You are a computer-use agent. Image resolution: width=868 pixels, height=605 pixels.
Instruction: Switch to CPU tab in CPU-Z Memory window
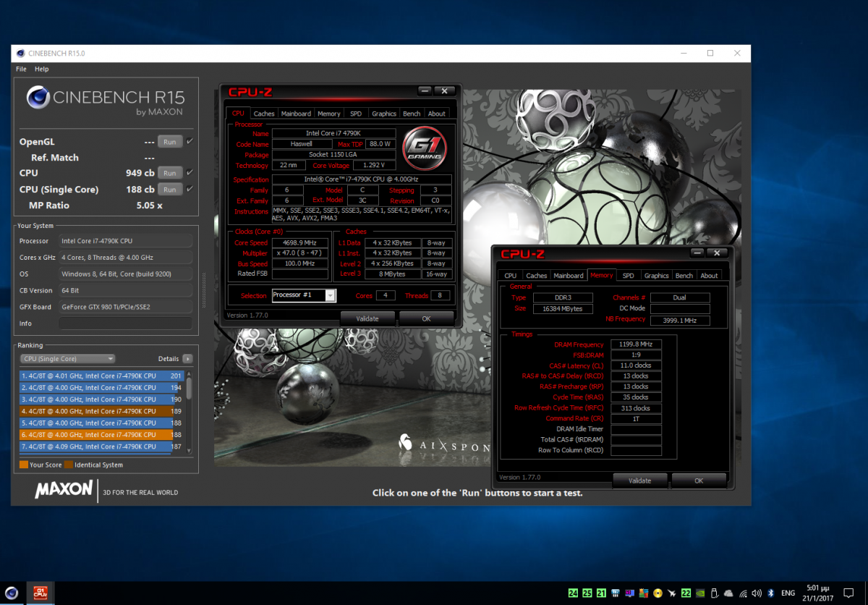[x=511, y=276]
